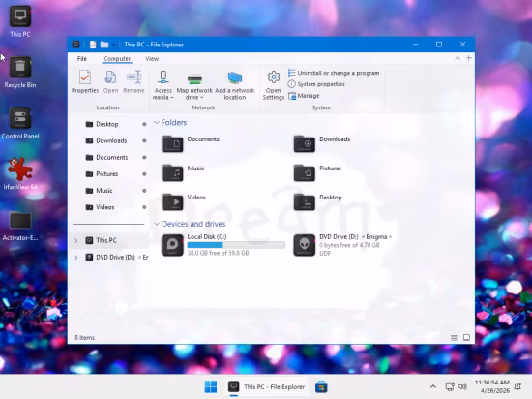Switch to the View ribbon tab

click(x=152, y=59)
